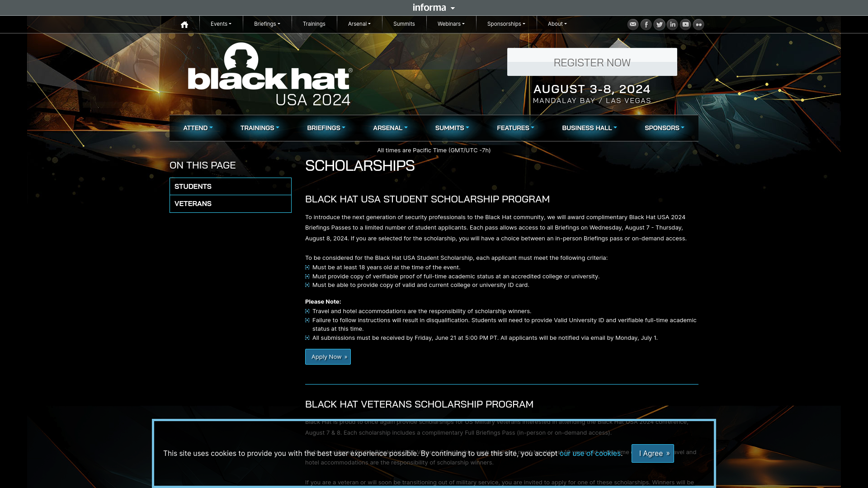Visit the LinkedIn social icon

point(672,24)
